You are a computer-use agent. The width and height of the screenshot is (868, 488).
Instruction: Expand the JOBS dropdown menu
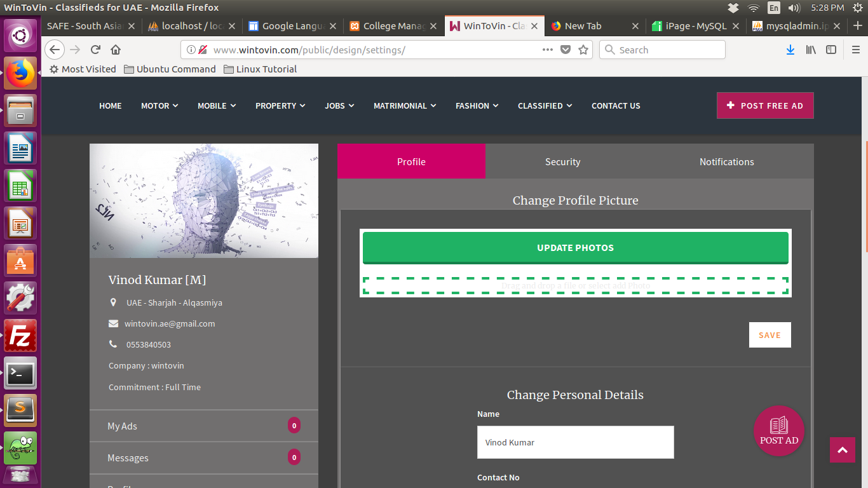(x=339, y=105)
